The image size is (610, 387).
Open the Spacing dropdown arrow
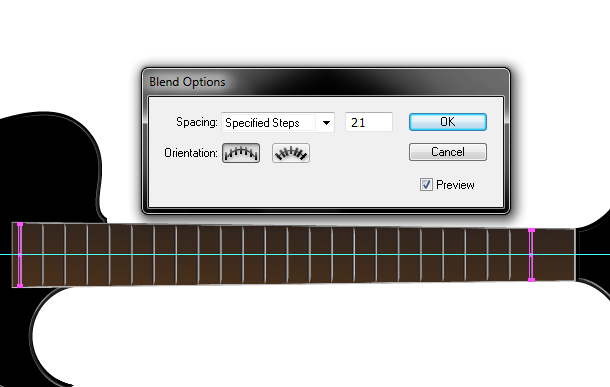coord(326,123)
